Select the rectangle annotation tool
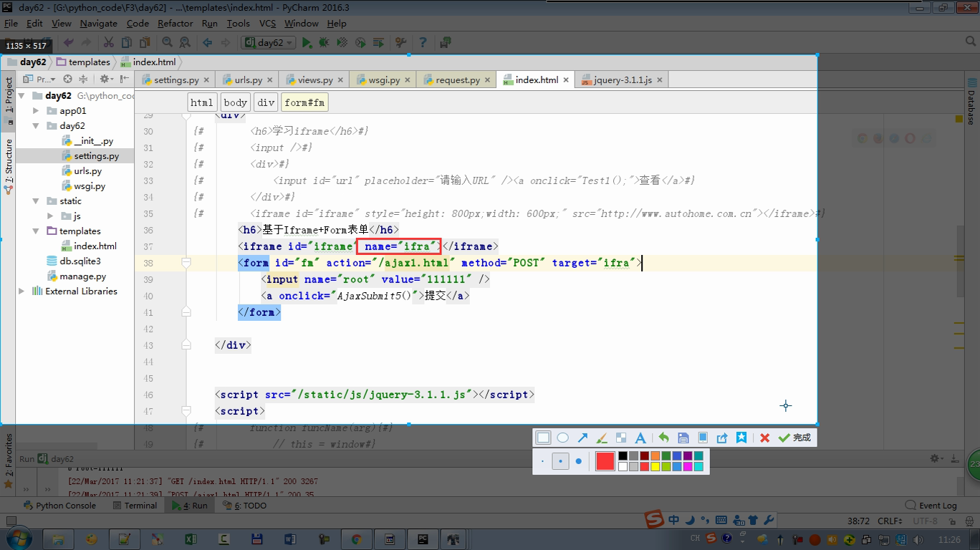Viewport: 980px width, 550px height. point(544,438)
